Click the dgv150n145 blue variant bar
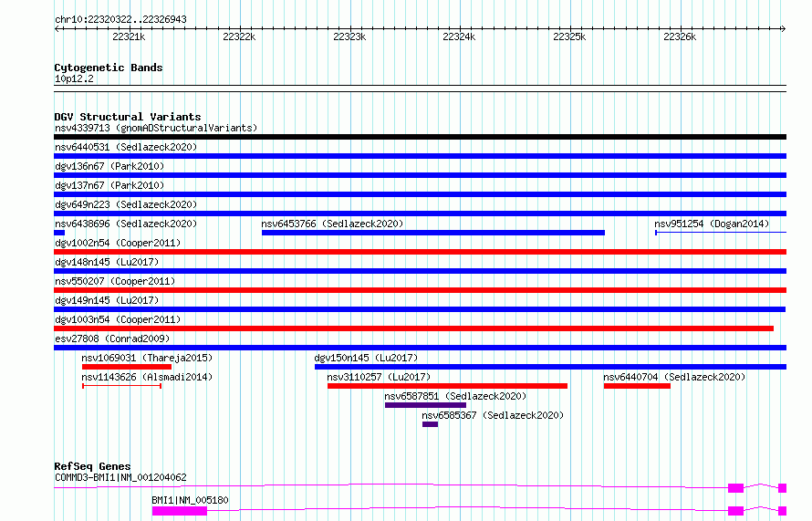Image resolution: width=812 pixels, height=521 pixels. click(x=550, y=367)
